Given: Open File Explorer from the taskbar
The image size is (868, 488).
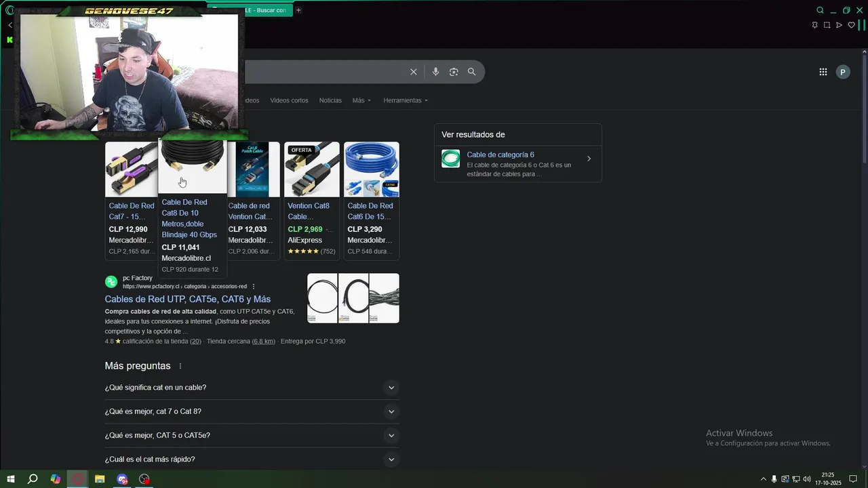Looking at the screenshot, I should point(100,479).
